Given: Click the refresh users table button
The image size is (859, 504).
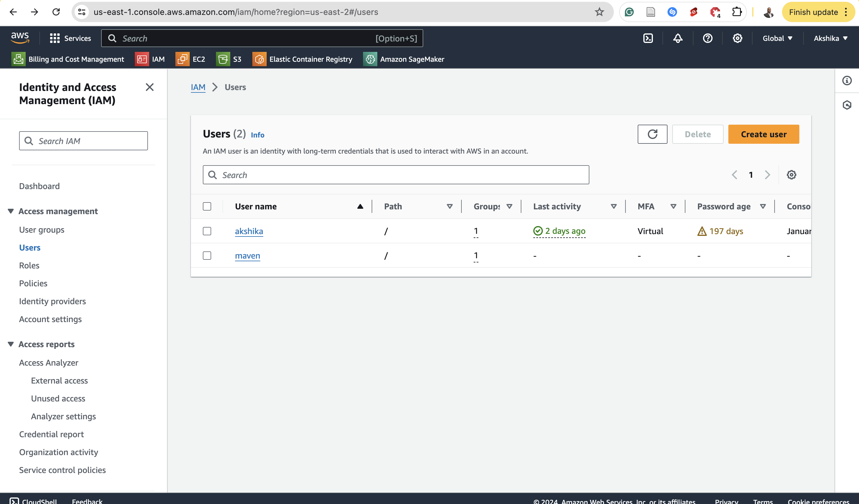Looking at the screenshot, I should (652, 134).
